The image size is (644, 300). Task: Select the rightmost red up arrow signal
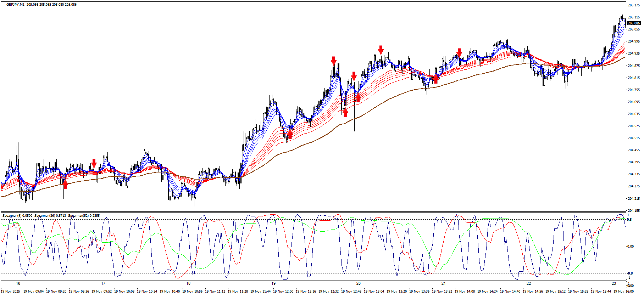[x=435, y=79]
